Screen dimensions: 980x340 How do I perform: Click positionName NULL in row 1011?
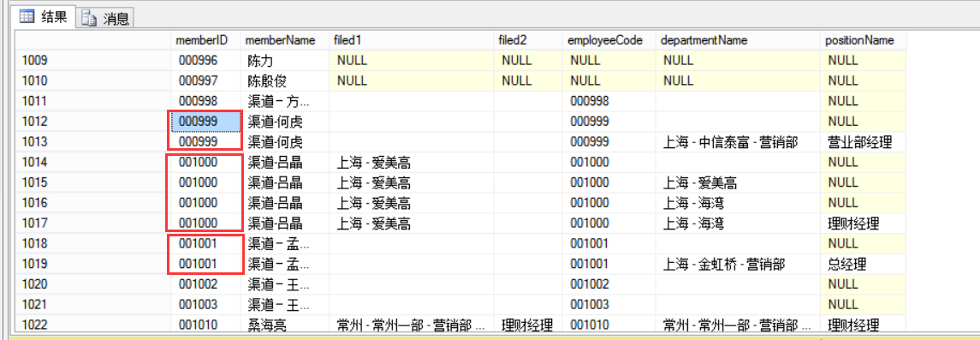point(863,100)
